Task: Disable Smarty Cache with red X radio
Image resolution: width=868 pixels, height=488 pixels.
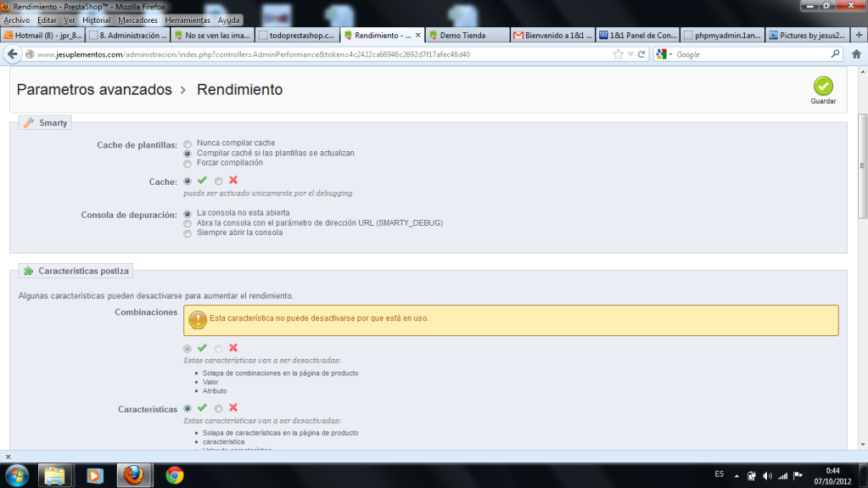Action: point(219,181)
